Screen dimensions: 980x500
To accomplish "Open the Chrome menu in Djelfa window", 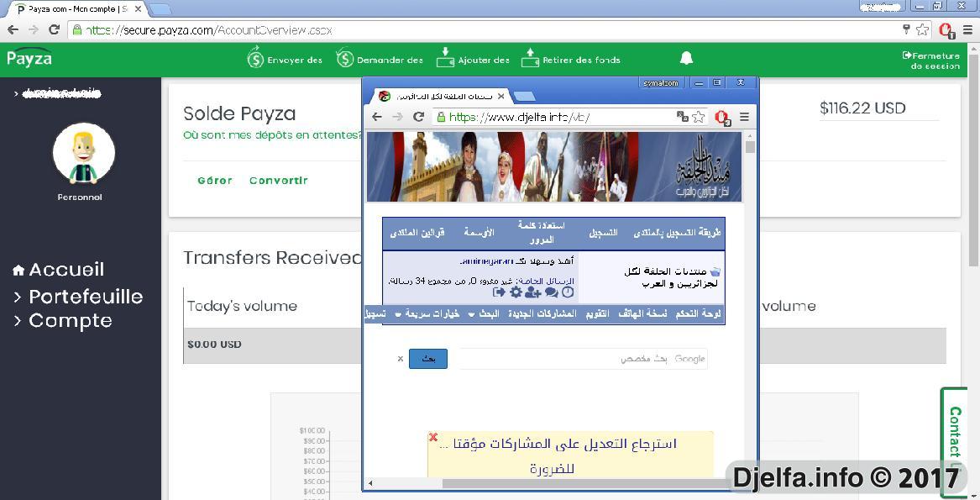I will tap(744, 117).
